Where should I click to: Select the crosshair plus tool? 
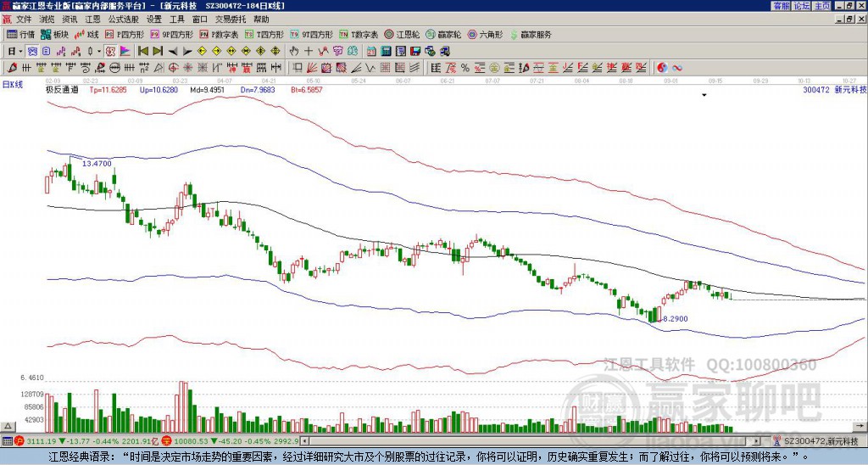tap(309, 52)
